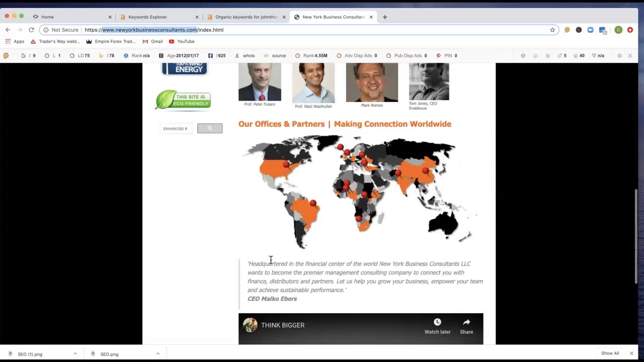Open the Rank 4.55M metric
The image size is (644, 362).
pos(311,56)
